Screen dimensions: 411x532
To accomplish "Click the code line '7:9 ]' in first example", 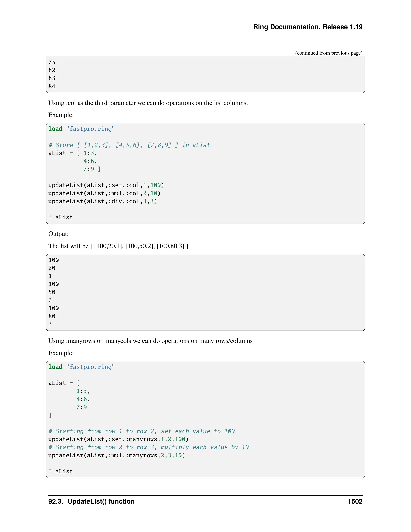I will [x=92, y=169].
